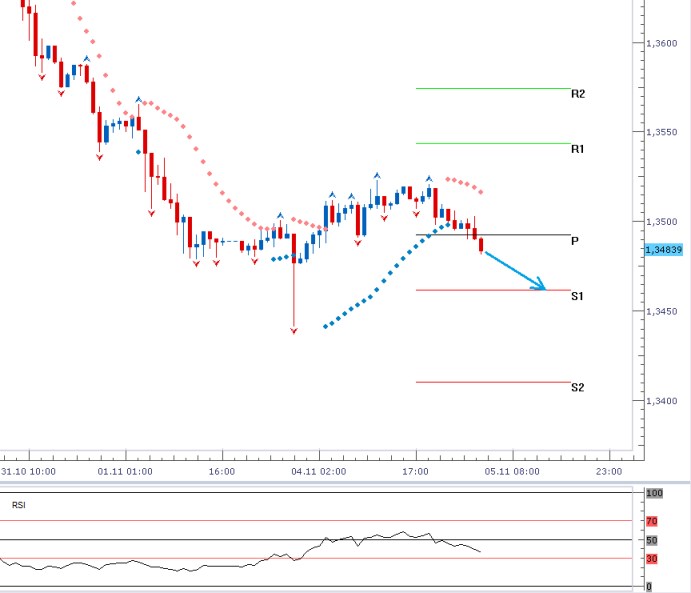
Task: Click the RSI 0 level label
Action: tap(649, 586)
